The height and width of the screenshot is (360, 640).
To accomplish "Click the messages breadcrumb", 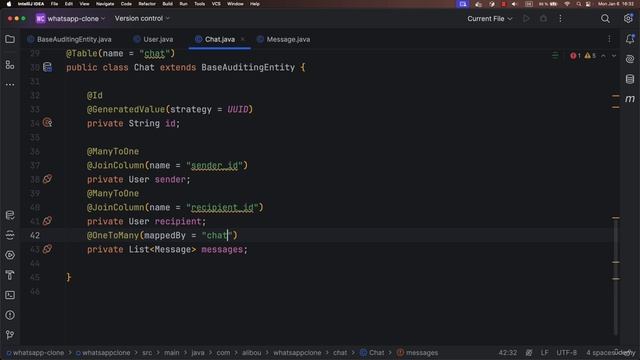I will click(418, 352).
